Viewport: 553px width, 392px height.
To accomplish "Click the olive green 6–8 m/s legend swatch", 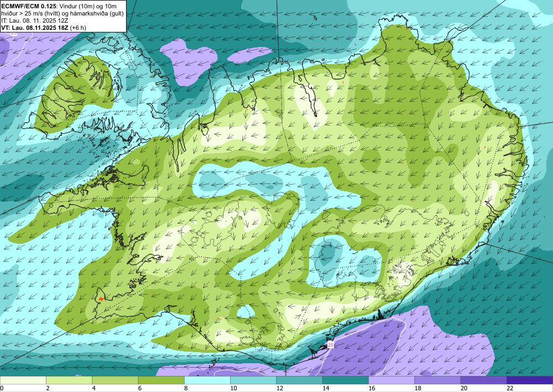I will pos(161,380).
